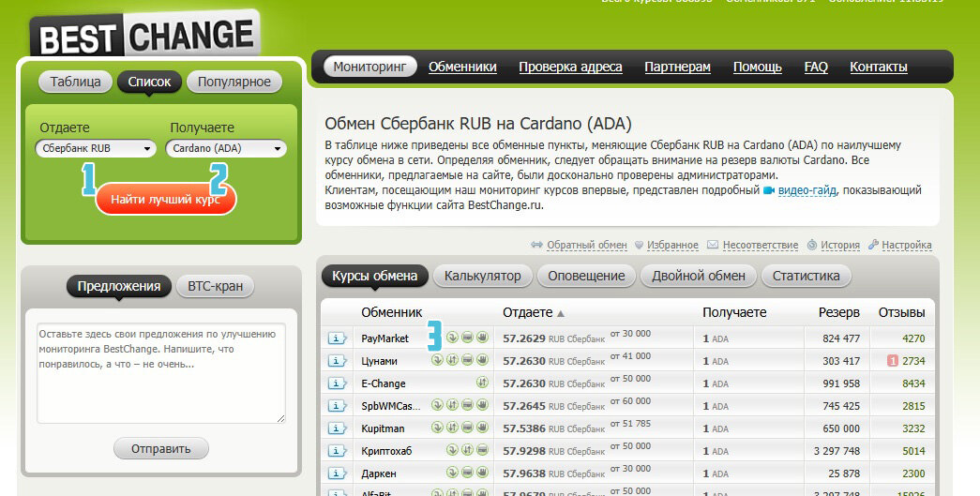Switch to the Таблица view tab
This screenshot has height=496, width=980.
click(x=75, y=82)
